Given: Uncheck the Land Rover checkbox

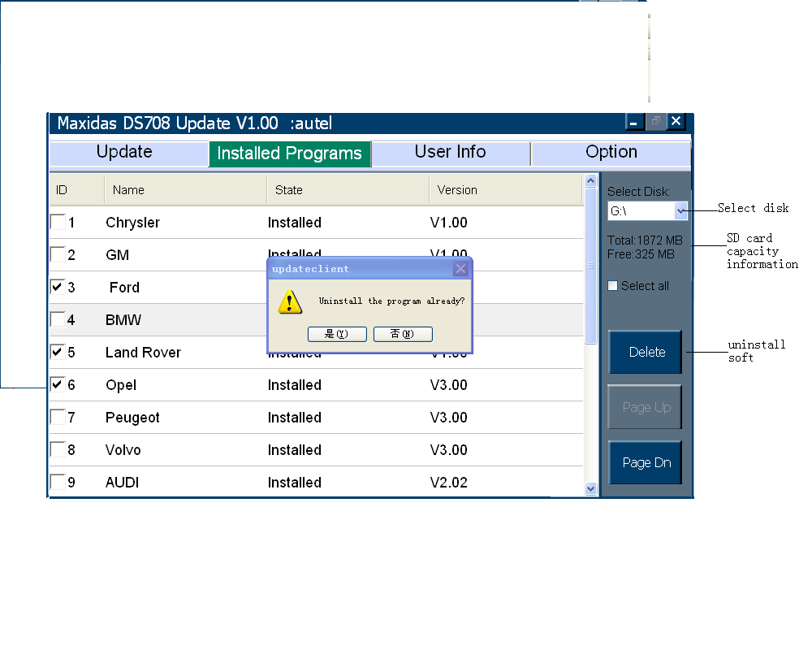Looking at the screenshot, I should (x=58, y=352).
